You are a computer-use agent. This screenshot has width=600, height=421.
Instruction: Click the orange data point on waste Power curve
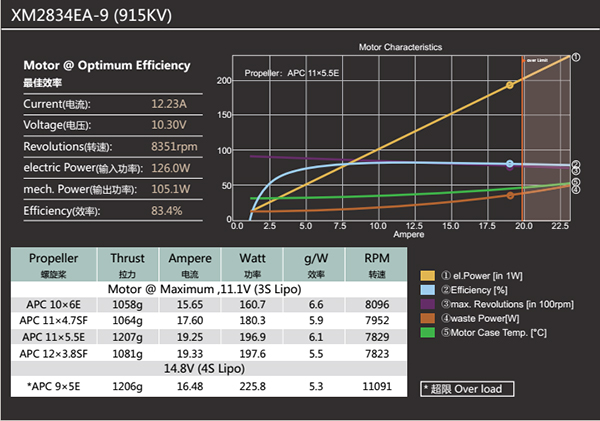tap(510, 195)
